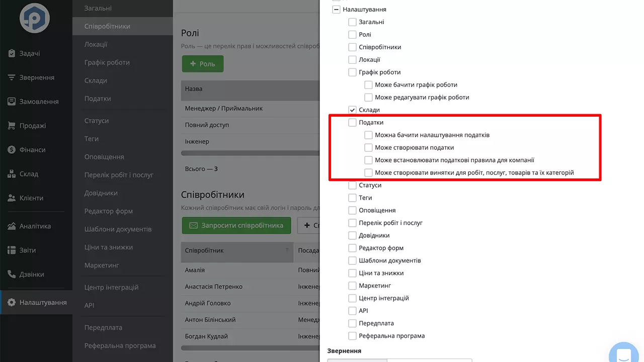Open Звернення via its funnel icon

[x=12, y=77]
